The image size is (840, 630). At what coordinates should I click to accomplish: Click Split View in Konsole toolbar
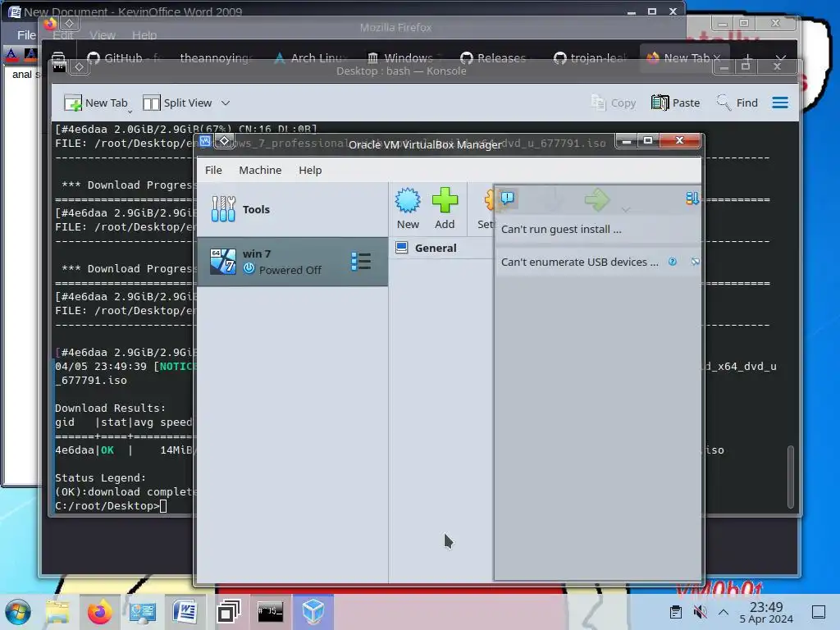[x=177, y=103]
